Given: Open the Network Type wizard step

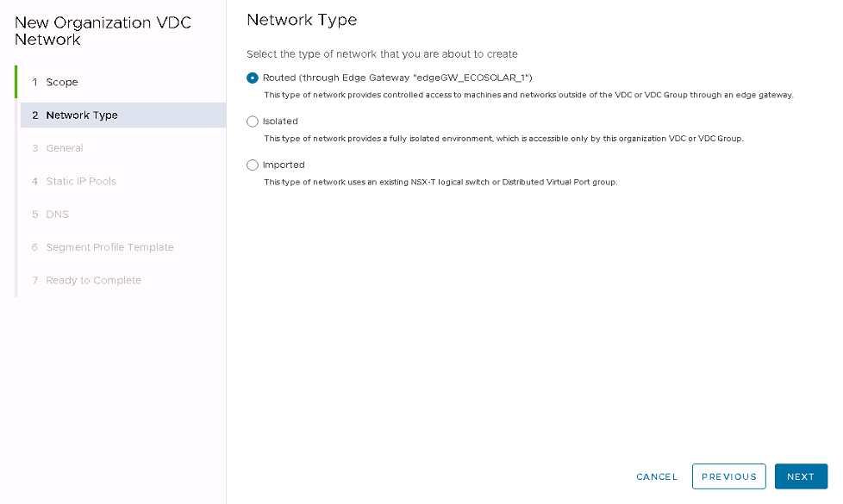Looking at the screenshot, I should tap(82, 115).
